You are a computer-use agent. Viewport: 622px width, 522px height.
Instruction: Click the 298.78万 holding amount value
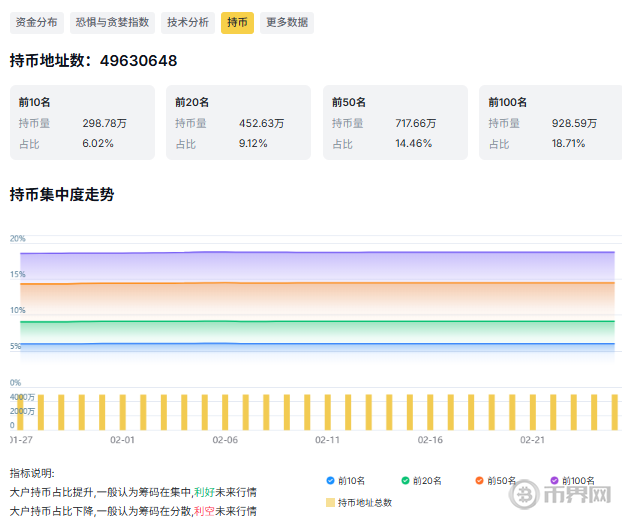[x=104, y=123]
